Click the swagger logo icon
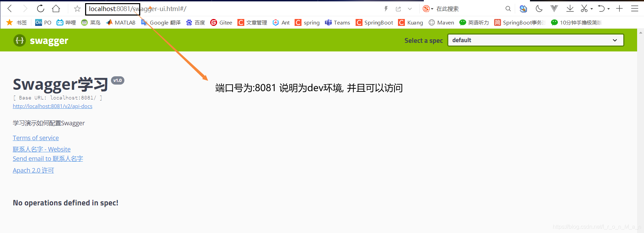Image resolution: width=644 pixels, height=233 pixels. point(20,40)
